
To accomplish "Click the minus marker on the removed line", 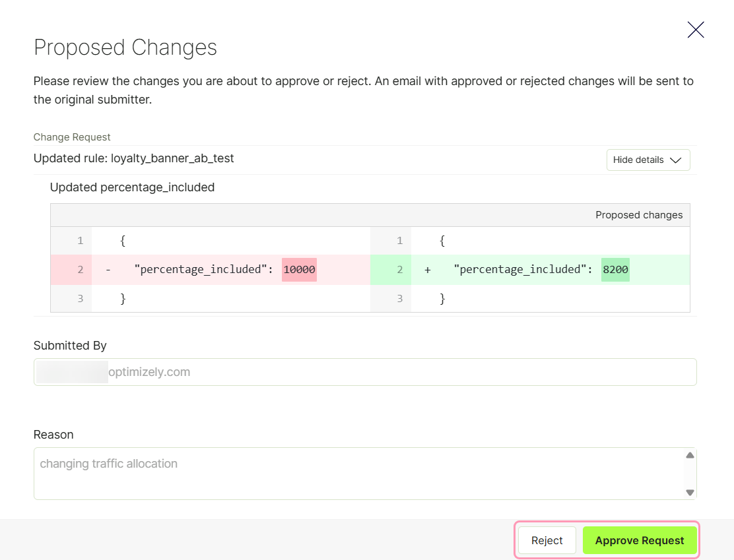I will pyautogui.click(x=108, y=270).
